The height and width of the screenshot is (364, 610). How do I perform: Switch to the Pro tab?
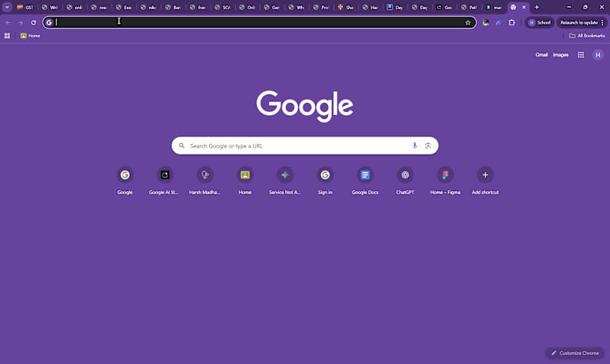click(321, 7)
